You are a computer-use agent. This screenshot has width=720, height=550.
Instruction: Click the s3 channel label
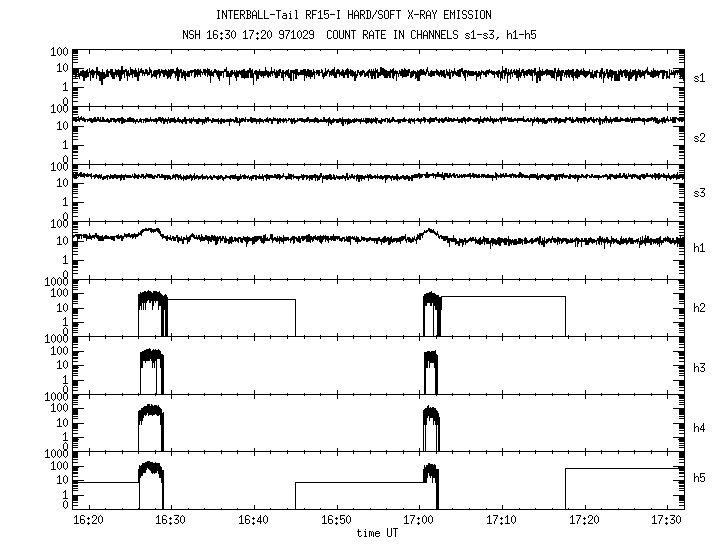click(701, 193)
